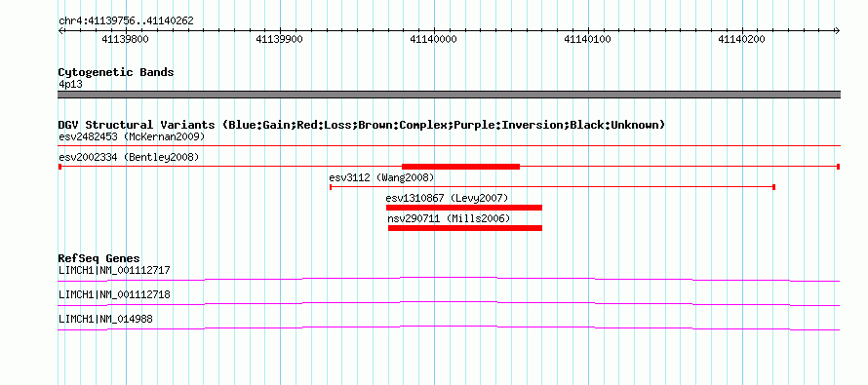Click the red bar of nsv290711
Viewport: 868px width, 385px height.
point(465,228)
